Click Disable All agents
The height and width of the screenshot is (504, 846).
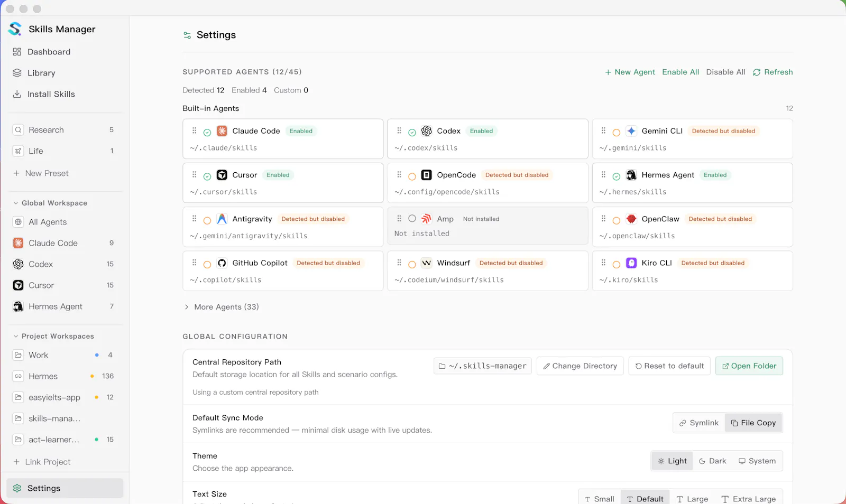click(x=725, y=72)
